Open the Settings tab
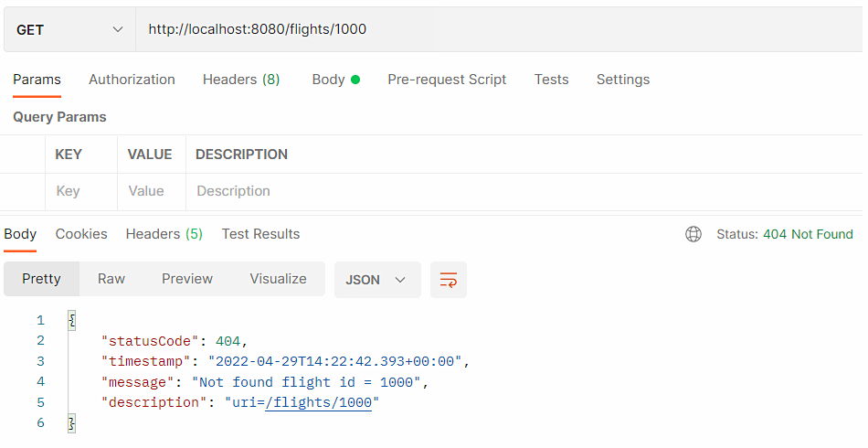 coord(622,80)
